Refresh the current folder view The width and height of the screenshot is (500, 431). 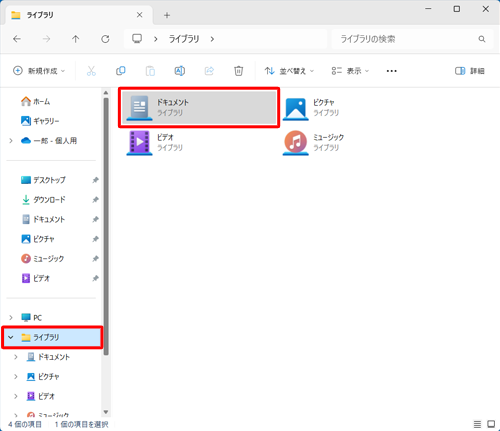(x=105, y=39)
